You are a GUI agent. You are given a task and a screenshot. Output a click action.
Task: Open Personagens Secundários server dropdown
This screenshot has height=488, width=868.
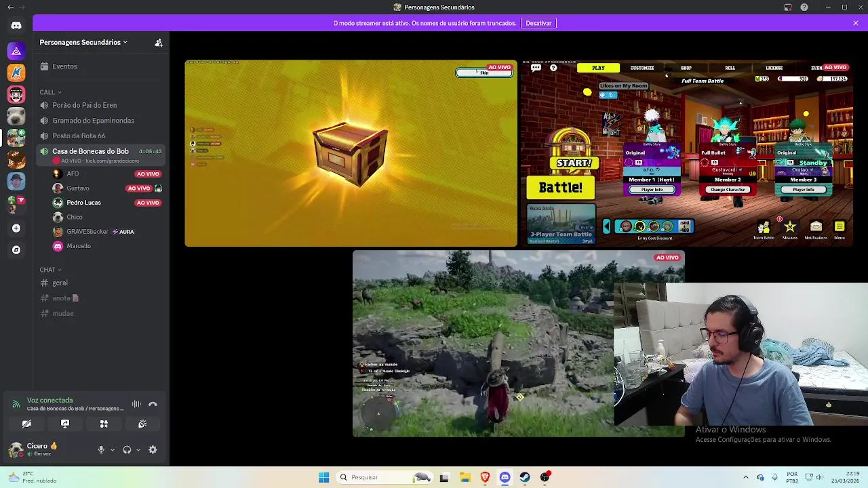tap(83, 42)
